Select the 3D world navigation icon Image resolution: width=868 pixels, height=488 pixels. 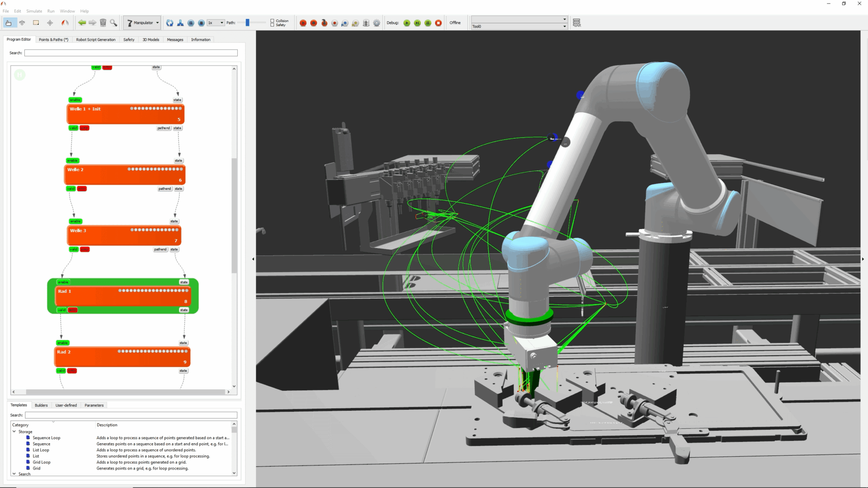(x=50, y=23)
